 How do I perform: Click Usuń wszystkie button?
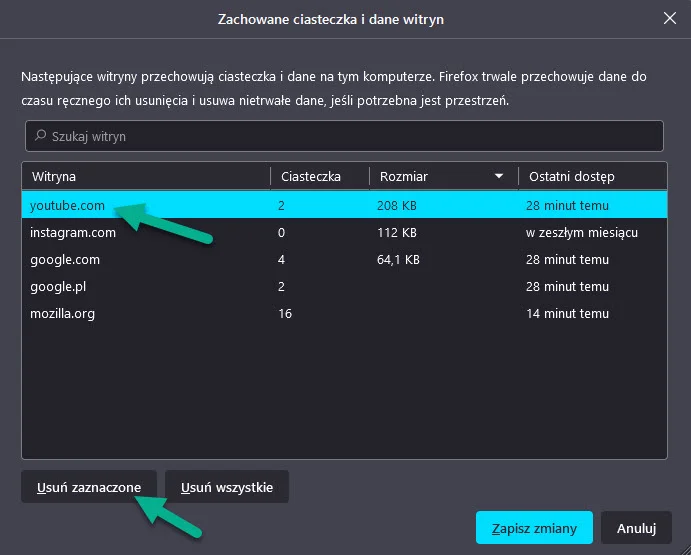[x=227, y=487]
